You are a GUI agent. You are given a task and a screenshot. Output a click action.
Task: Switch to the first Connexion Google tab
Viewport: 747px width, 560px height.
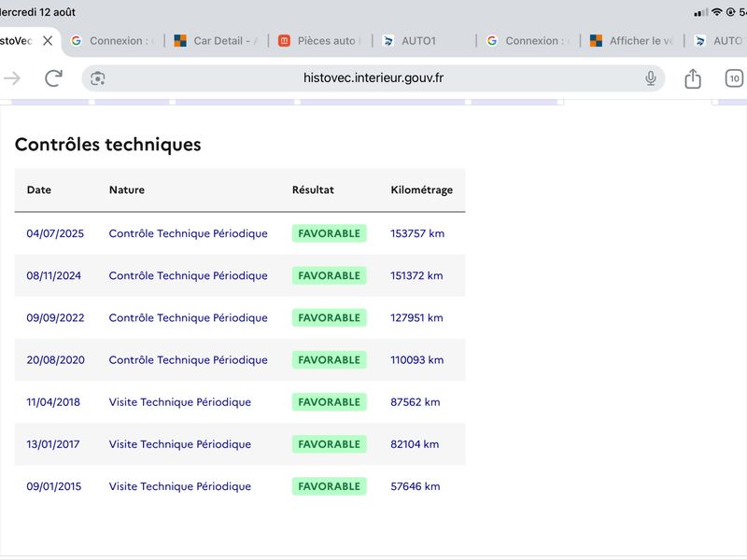[113, 41]
